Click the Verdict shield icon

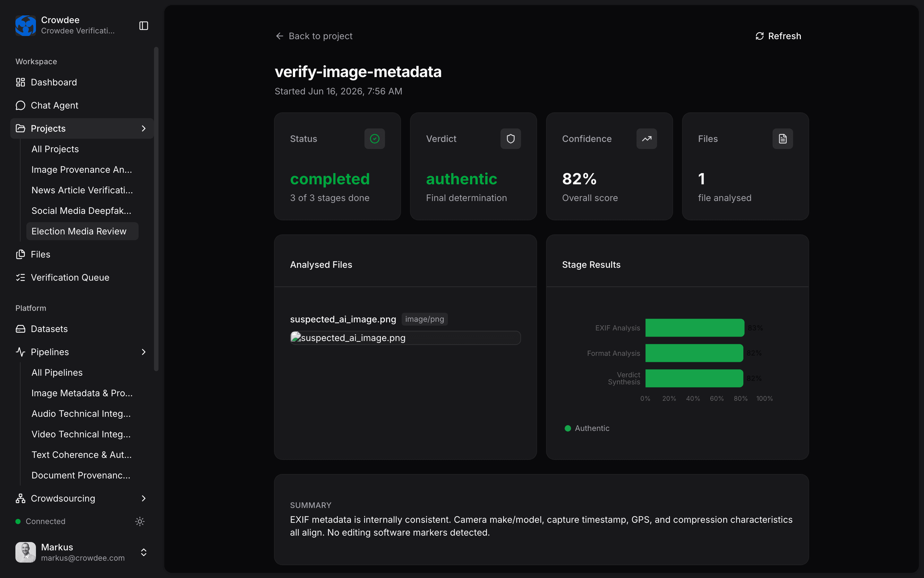pos(510,139)
